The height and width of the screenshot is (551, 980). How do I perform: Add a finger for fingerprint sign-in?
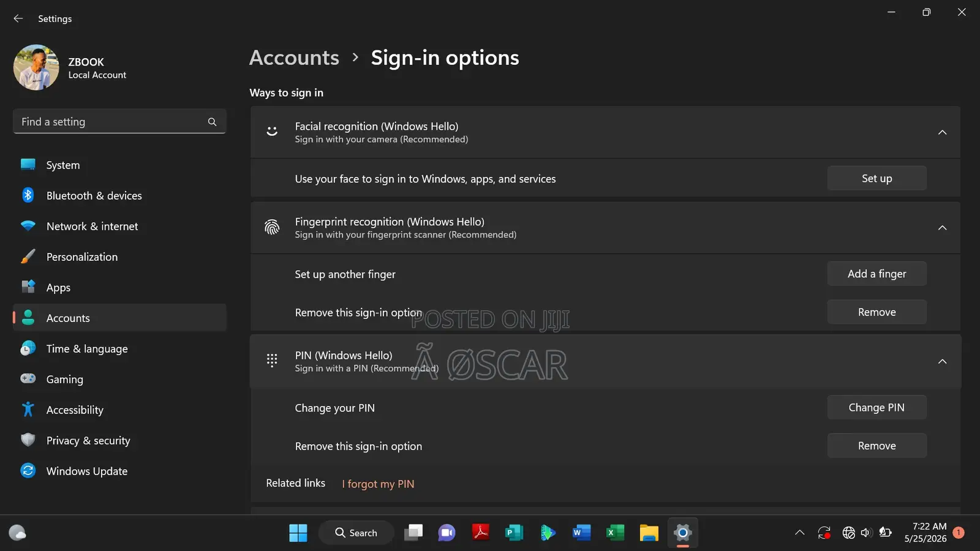coord(876,274)
